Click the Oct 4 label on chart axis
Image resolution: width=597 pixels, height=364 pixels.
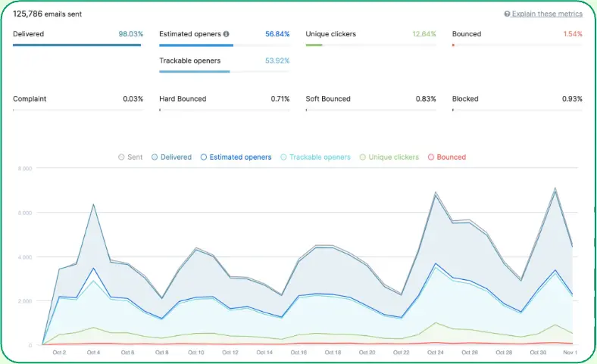[x=93, y=353]
